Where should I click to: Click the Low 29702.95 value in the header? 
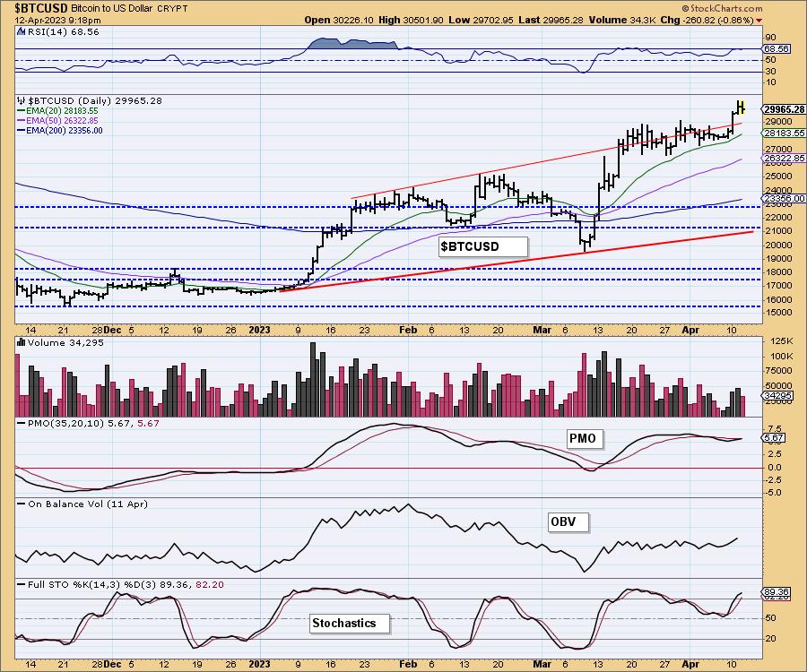481,20
